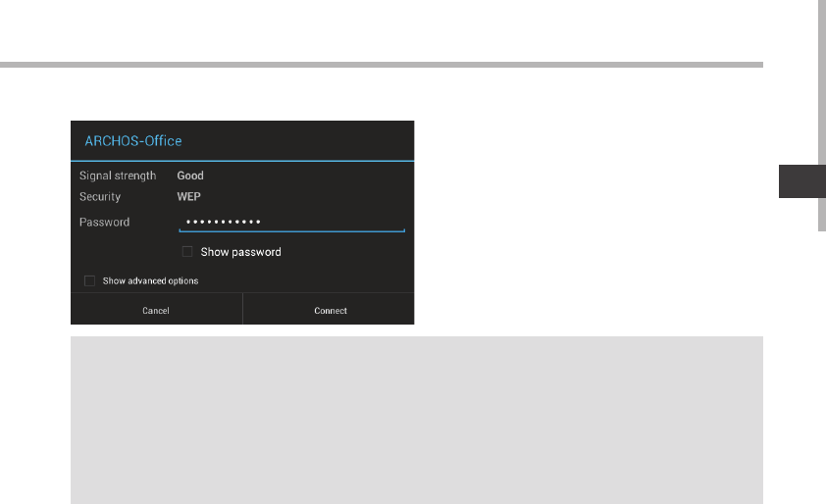Click the Signal strength label
826x504 pixels.
click(118, 176)
